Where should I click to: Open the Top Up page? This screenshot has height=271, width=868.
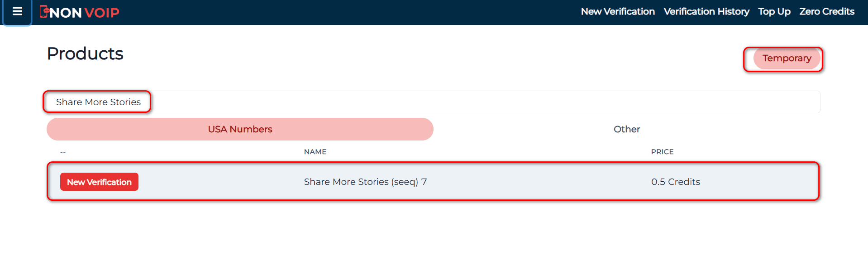[x=774, y=12]
